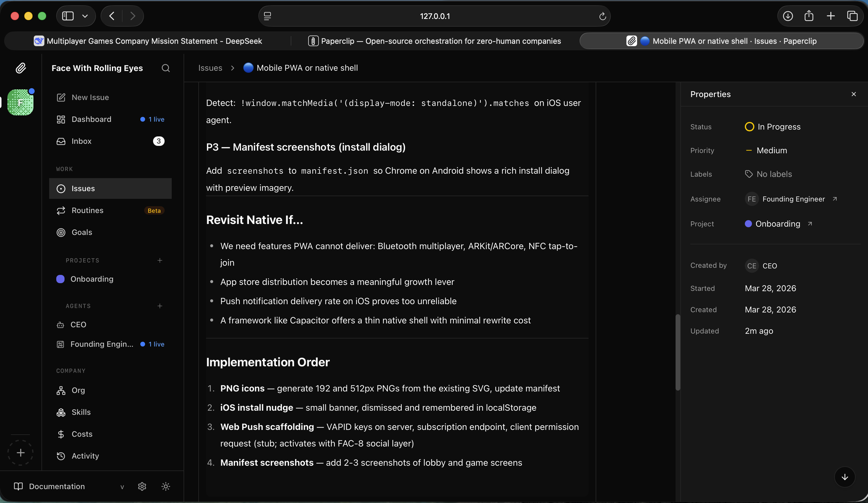Viewport: 868px width, 503px height.
Task: Expand the Documentation section chevron
Action: click(123, 487)
